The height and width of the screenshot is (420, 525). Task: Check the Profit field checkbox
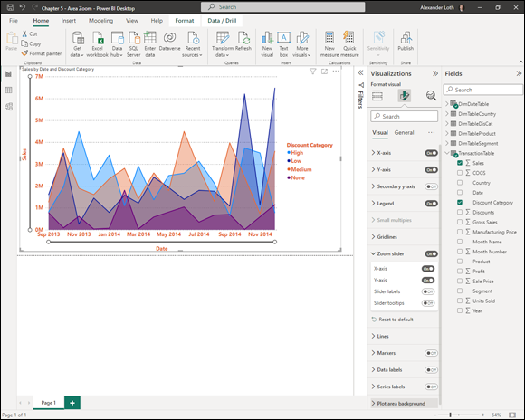point(460,272)
